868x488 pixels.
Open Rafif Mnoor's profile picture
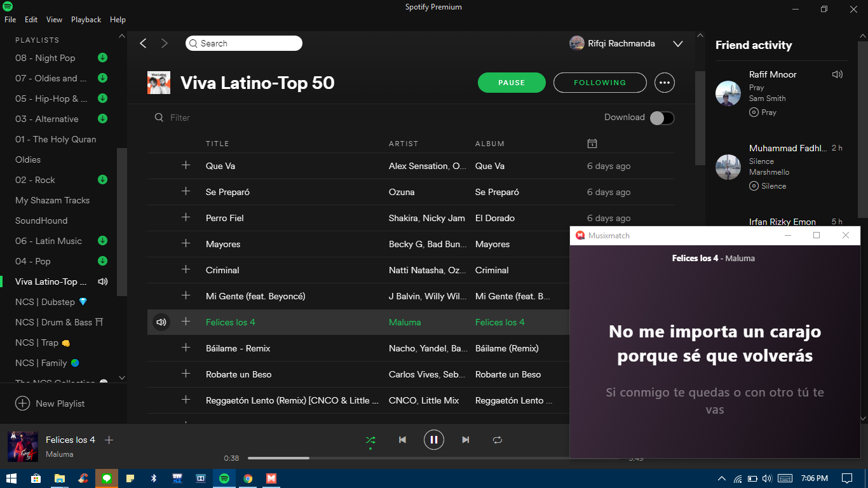click(728, 93)
